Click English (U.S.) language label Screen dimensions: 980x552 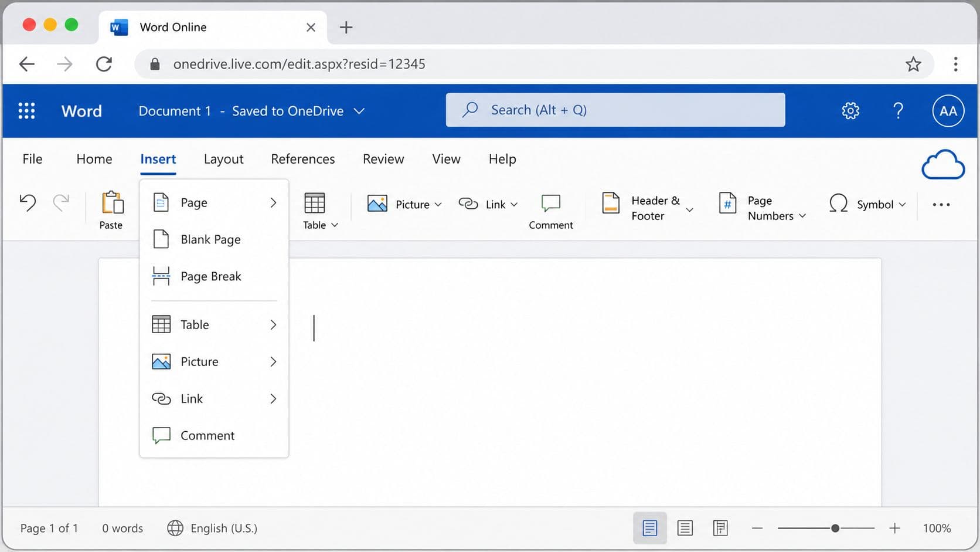[224, 528]
